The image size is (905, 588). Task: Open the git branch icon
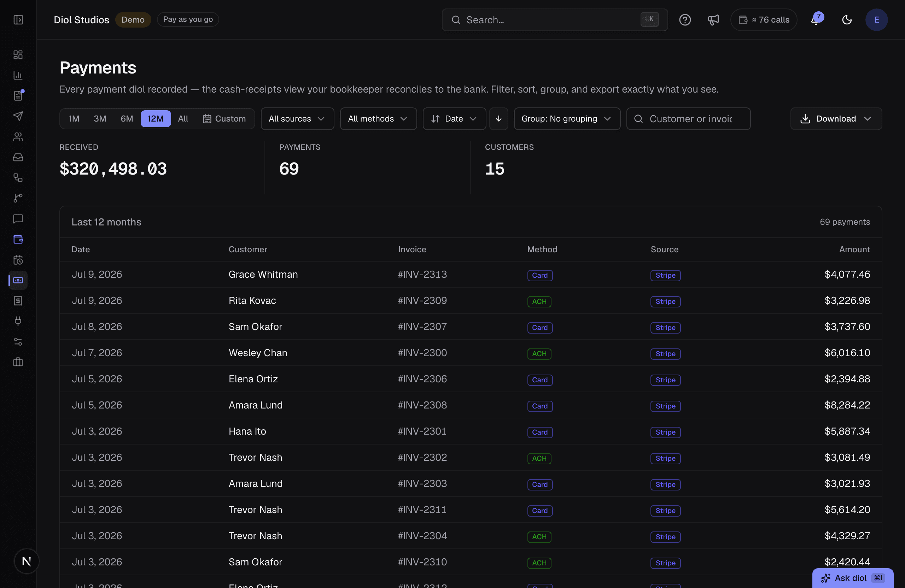[18, 198]
